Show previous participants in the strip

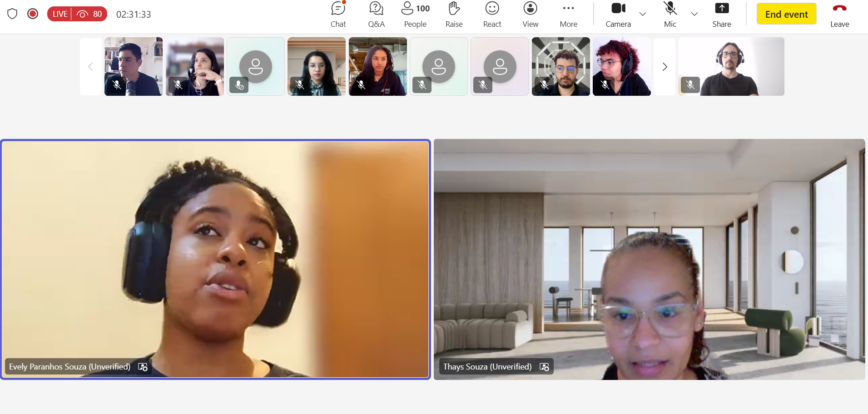[90, 67]
